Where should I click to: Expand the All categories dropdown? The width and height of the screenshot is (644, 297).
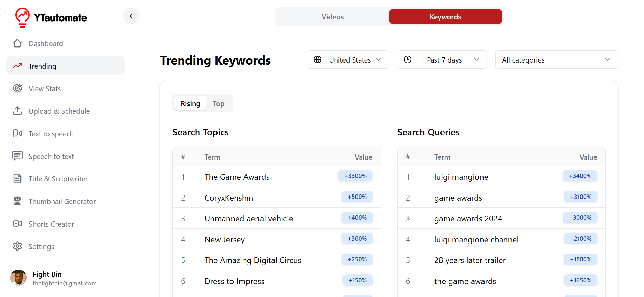[x=557, y=59]
